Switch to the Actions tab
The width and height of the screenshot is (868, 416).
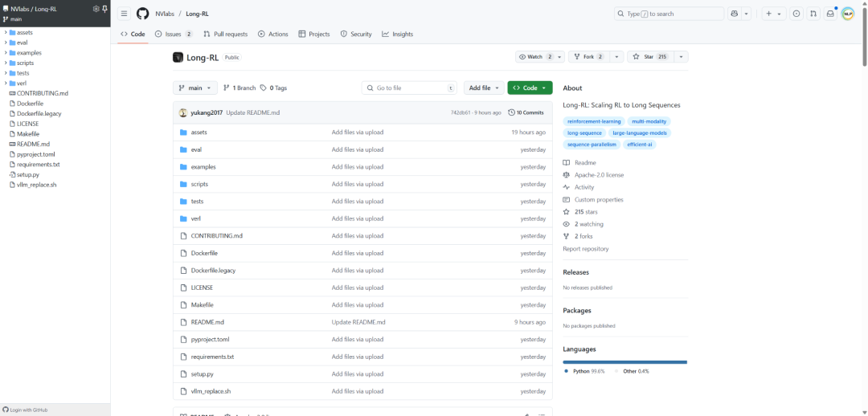point(273,35)
